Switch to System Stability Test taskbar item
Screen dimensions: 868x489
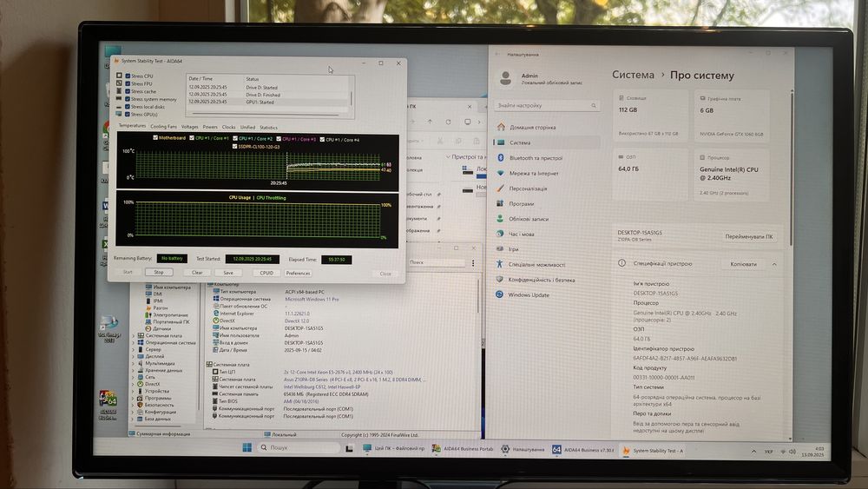(653, 451)
